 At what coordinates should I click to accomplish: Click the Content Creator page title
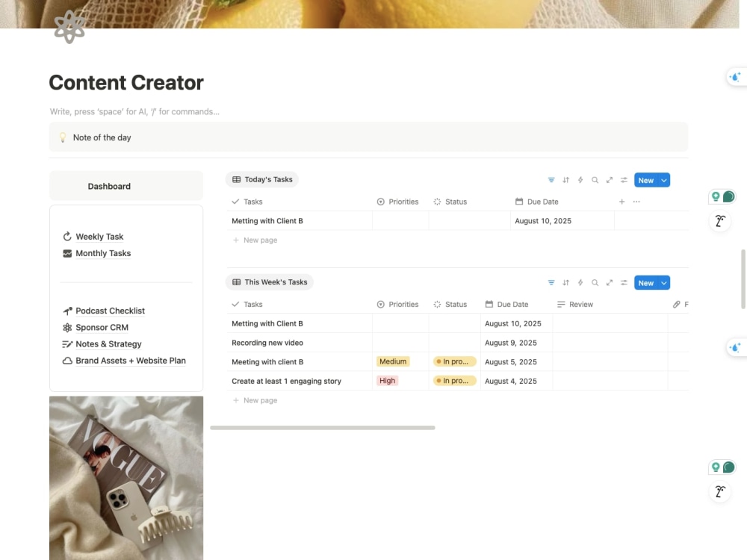[126, 82]
